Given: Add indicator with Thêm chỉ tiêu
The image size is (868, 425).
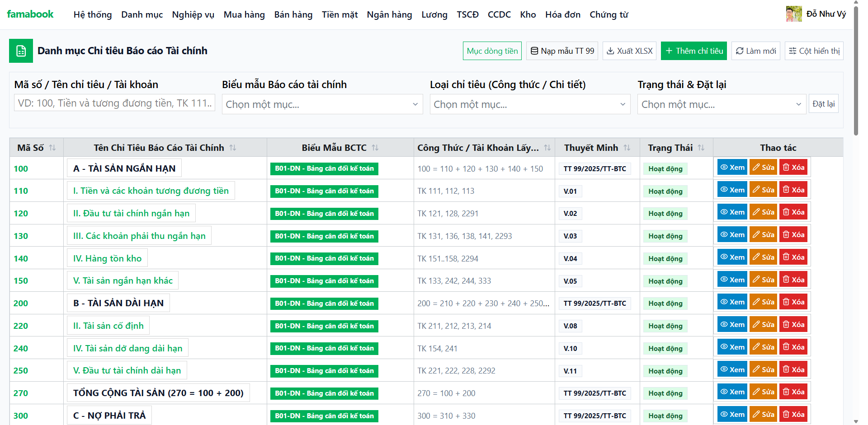Looking at the screenshot, I should tap(694, 51).
